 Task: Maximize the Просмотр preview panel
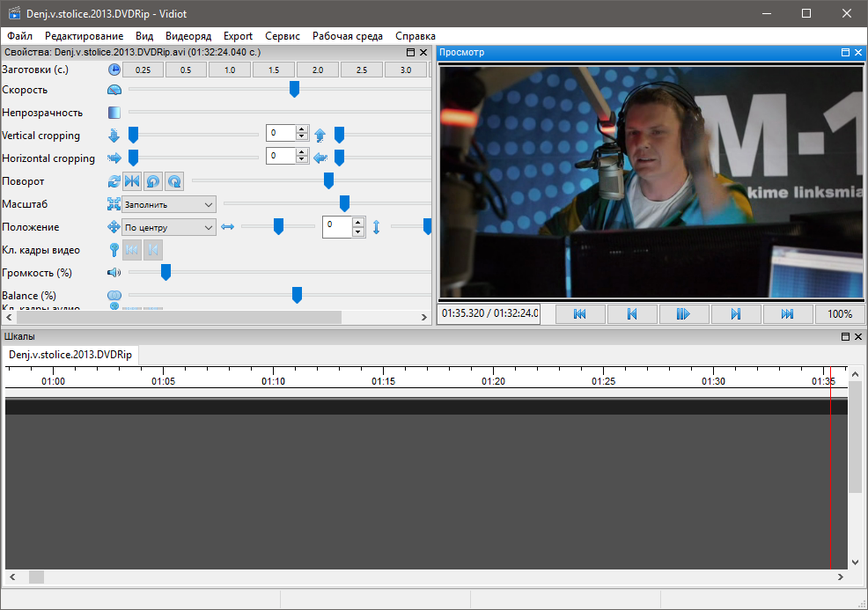click(x=845, y=53)
